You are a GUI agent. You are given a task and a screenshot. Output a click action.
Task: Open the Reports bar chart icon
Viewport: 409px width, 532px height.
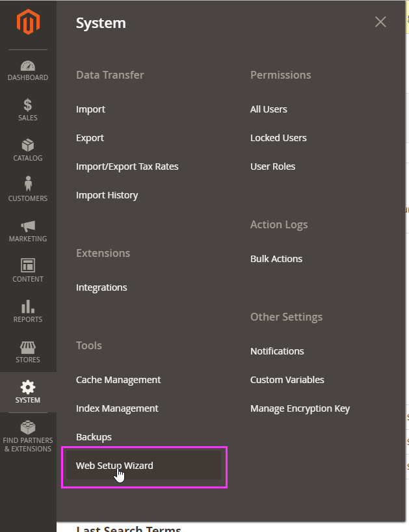tap(28, 306)
